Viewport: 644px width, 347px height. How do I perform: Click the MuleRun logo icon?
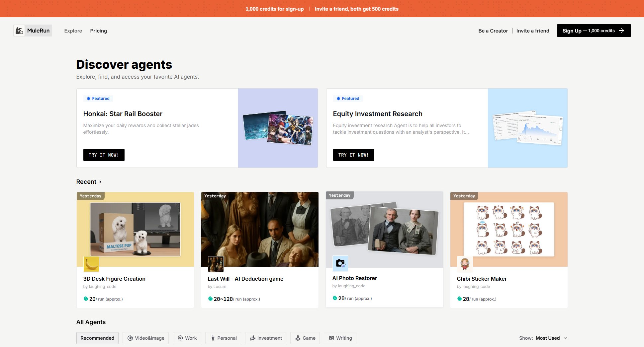[x=20, y=31]
